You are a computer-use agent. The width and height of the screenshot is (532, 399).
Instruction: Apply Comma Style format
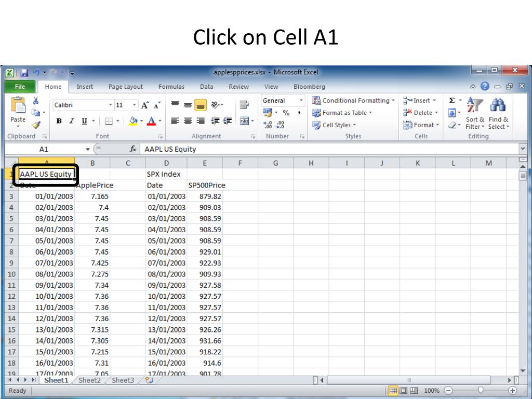click(x=299, y=113)
